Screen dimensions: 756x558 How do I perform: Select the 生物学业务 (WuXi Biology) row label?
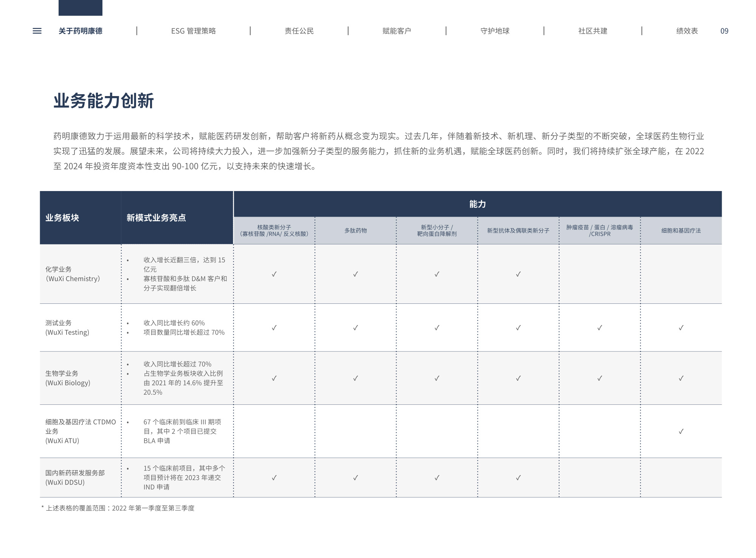pyautogui.click(x=68, y=378)
